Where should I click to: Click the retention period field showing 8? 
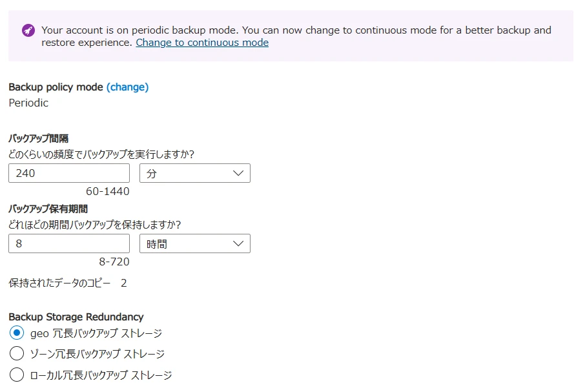tap(69, 243)
